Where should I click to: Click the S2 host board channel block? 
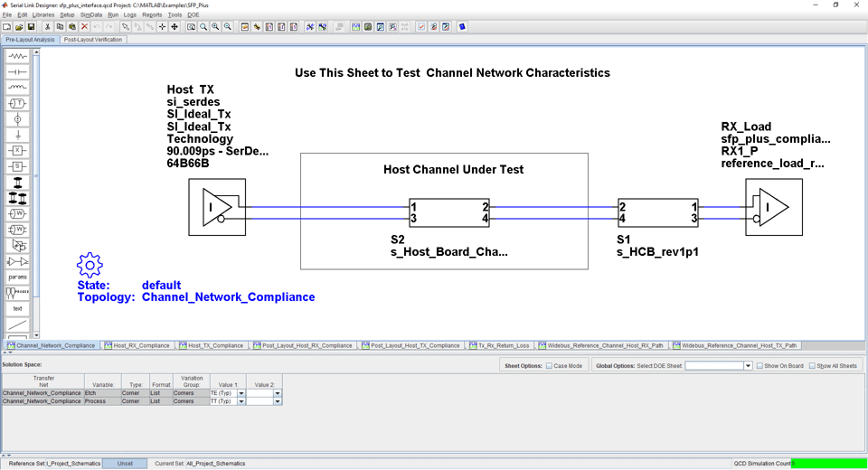coord(449,213)
